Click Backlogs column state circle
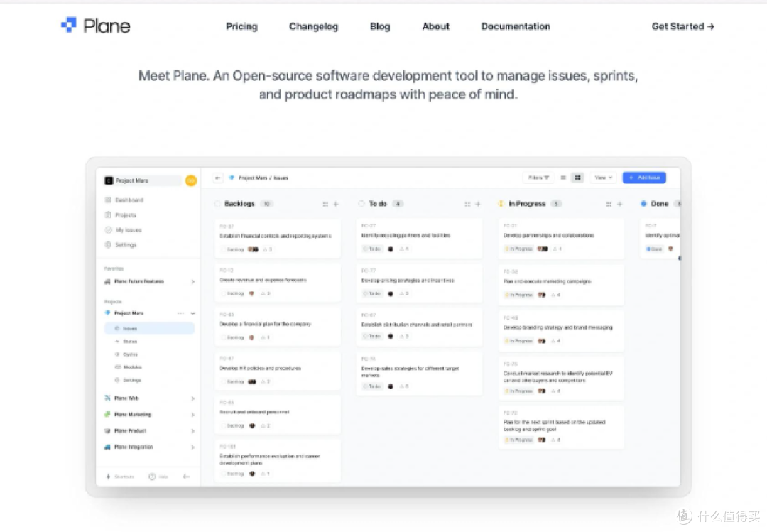The image size is (767, 532). click(218, 204)
